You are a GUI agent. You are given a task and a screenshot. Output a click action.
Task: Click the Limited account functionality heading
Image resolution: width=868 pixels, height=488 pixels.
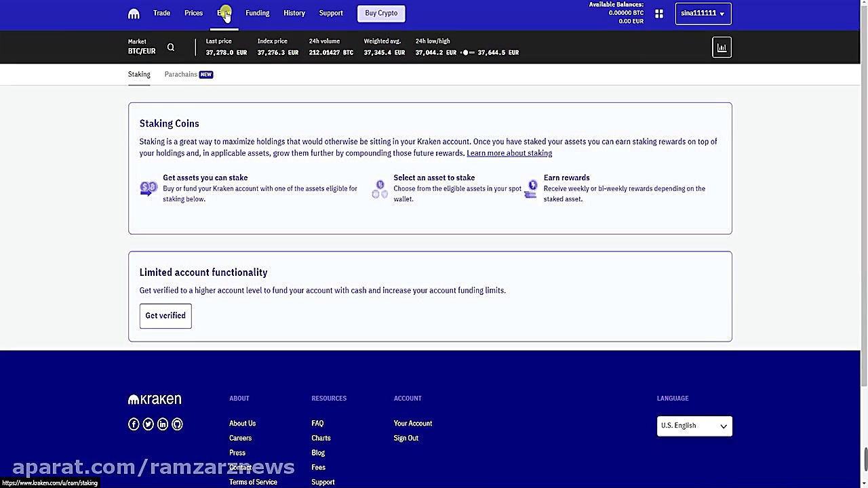203,272
